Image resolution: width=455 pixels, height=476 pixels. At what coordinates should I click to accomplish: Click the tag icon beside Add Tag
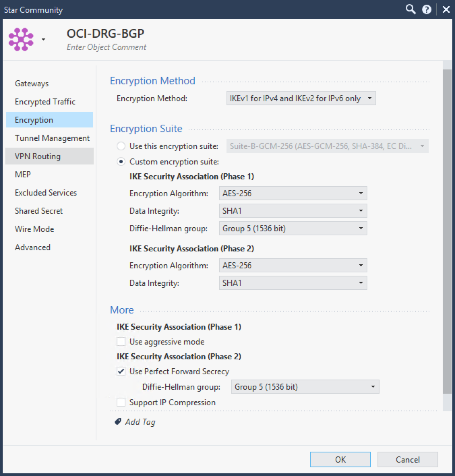pyautogui.click(x=118, y=422)
